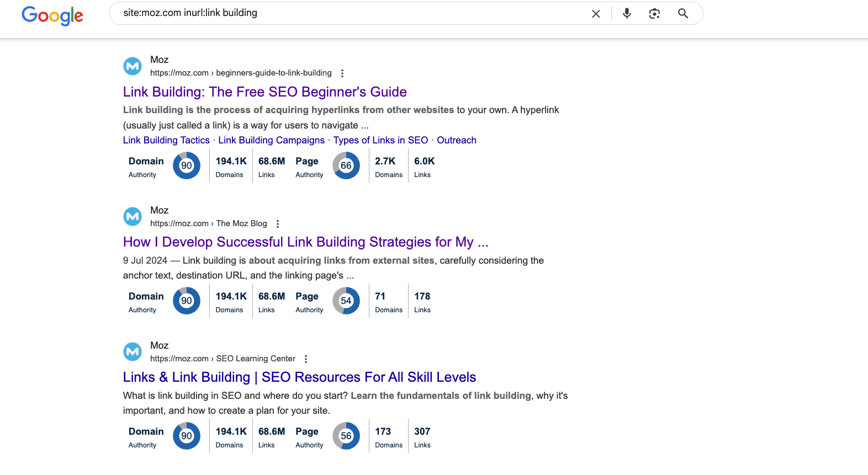
Task: Click the Google logo
Action: point(52,15)
